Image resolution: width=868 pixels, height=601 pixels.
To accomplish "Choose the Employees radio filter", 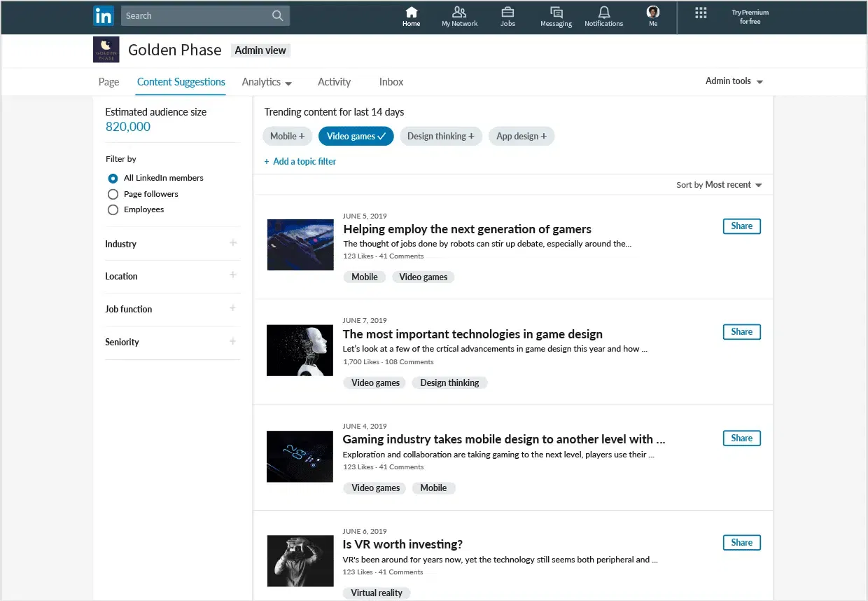I will pos(113,209).
